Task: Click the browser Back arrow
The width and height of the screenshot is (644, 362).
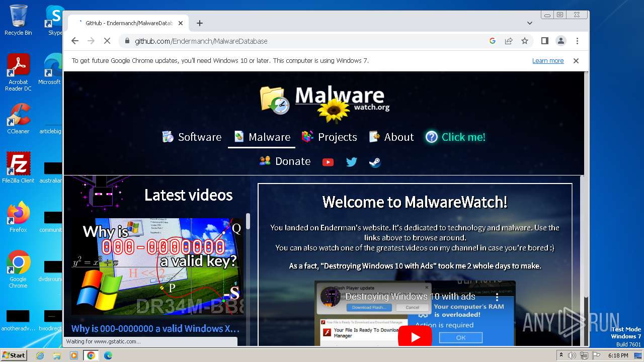Action: click(x=75, y=41)
